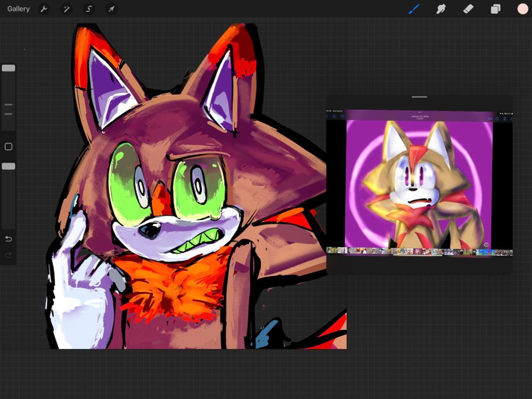Select the Eraser tool
This screenshot has width=532, height=399.
pyautogui.click(x=468, y=9)
